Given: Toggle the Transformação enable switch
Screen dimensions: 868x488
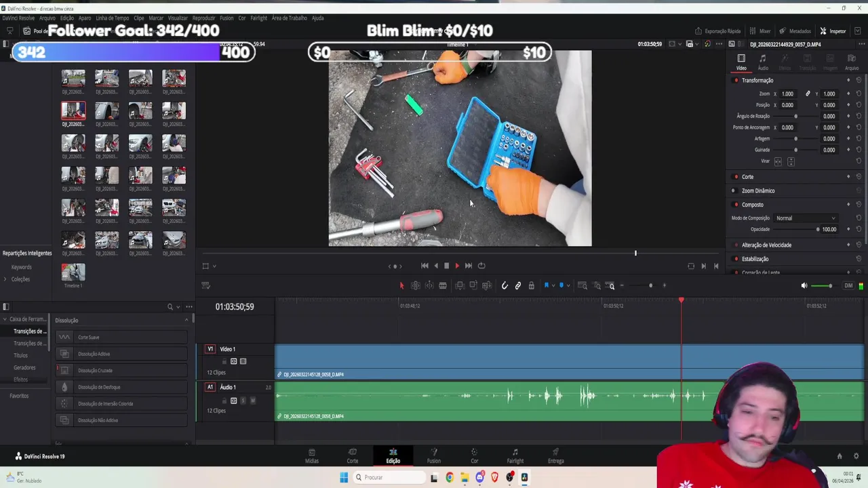Looking at the screenshot, I should [736, 81].
